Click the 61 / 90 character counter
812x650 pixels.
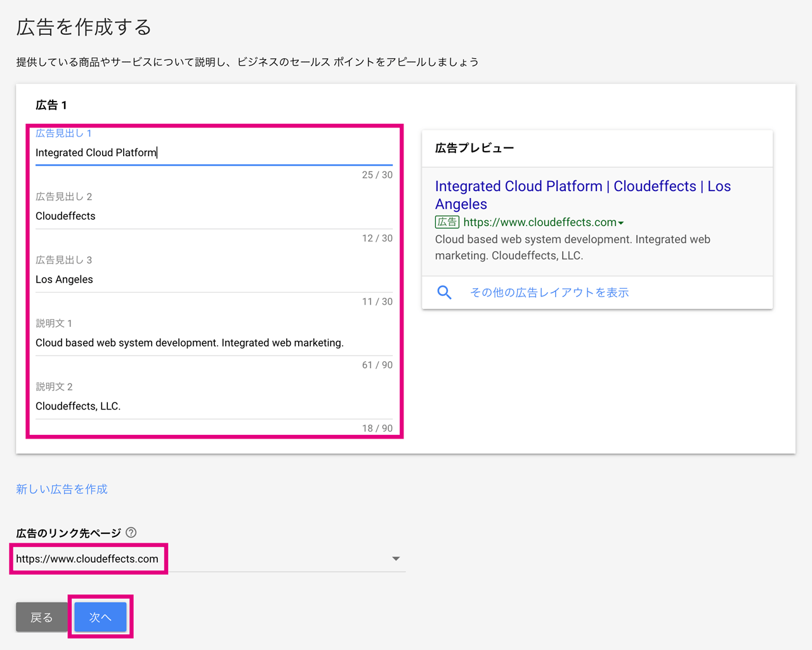coord(377,365)
